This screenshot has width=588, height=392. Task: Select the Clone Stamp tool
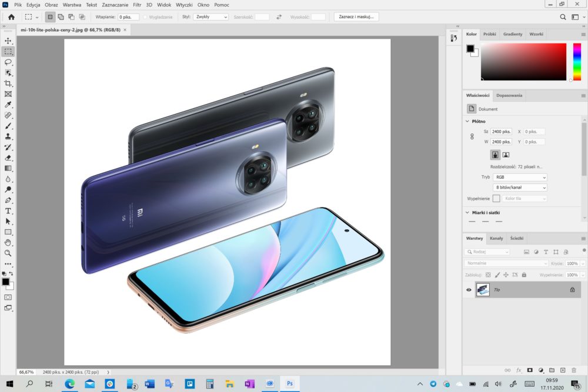click(x=8, y=136)
